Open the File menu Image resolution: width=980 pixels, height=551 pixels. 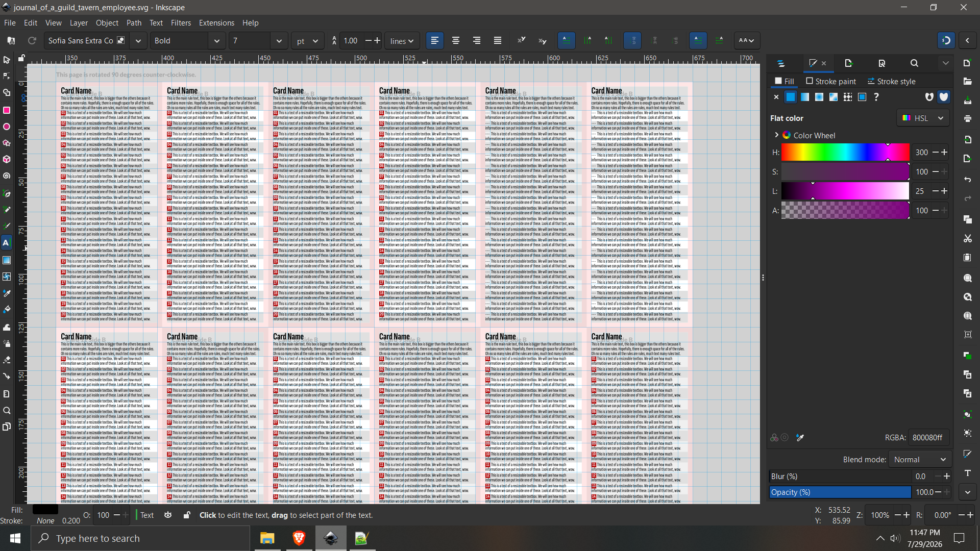[10, 23]
